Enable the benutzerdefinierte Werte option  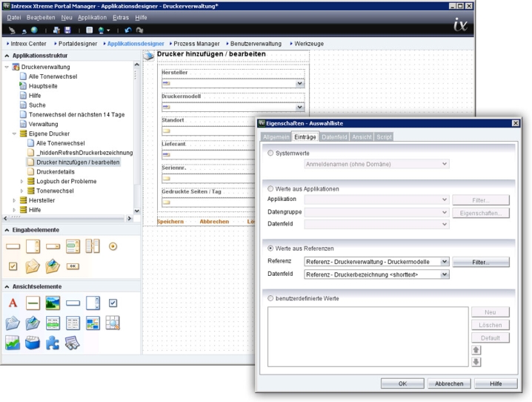click(x=270, y=297)
